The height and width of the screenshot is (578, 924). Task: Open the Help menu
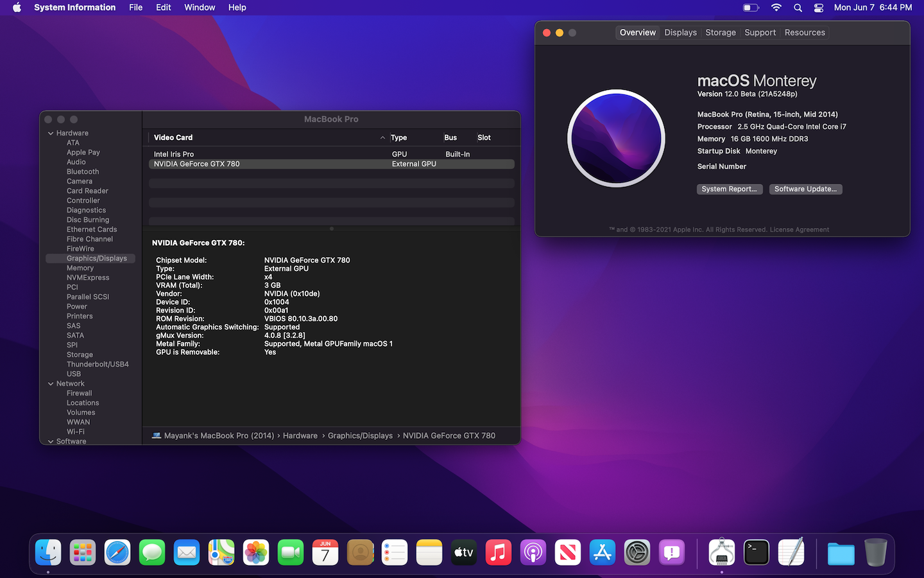[x=237, y=8]
